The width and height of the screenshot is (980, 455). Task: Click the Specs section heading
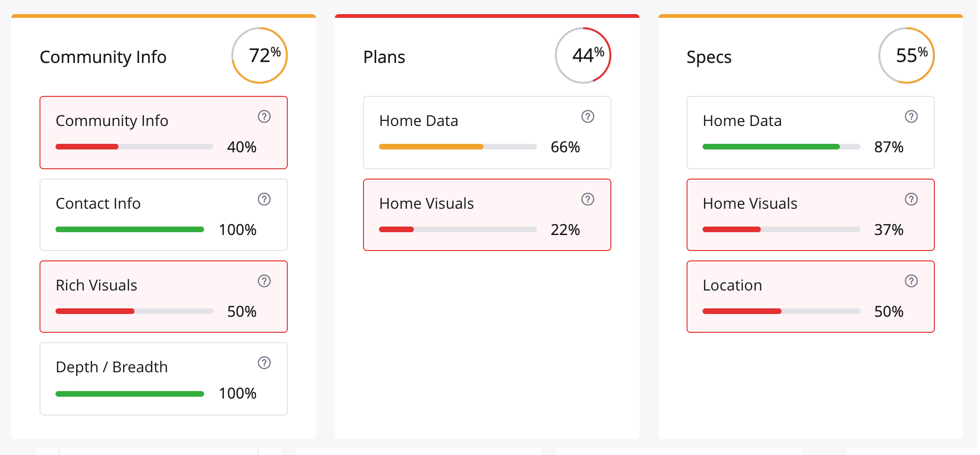tap(709, 57)
